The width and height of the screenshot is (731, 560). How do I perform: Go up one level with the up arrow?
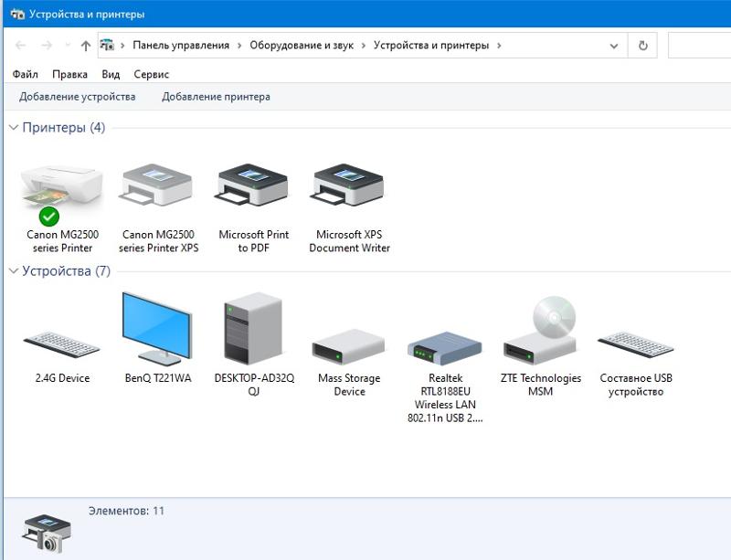click(x=85, y=46)
